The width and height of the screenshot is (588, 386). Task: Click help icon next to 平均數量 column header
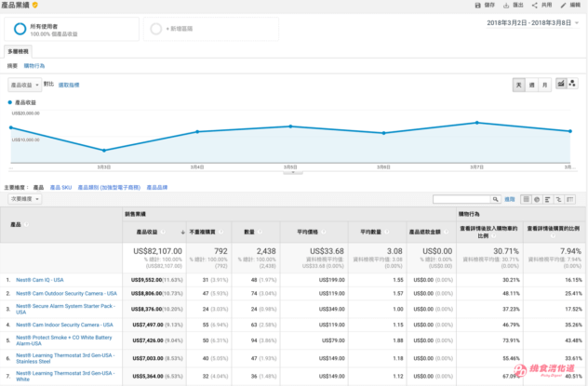(387, 232)
